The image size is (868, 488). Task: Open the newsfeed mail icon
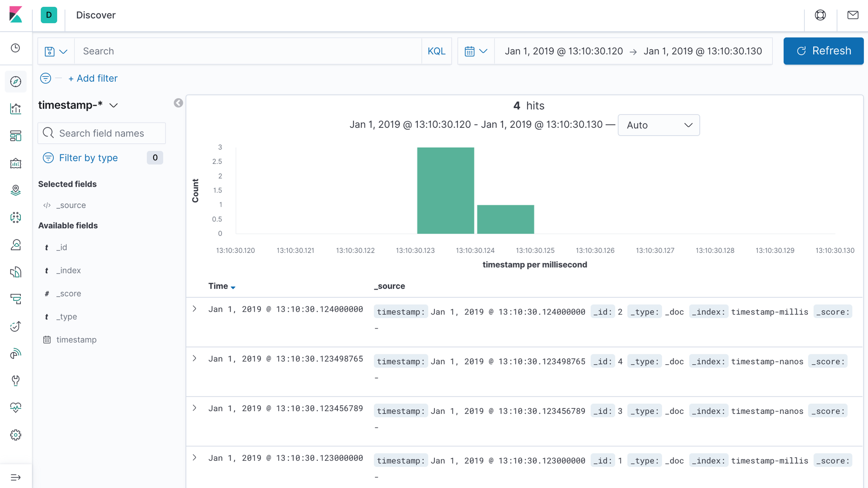point(853,15)
